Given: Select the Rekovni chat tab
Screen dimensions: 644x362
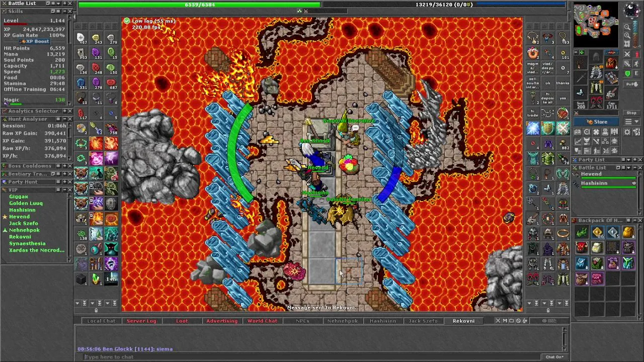Looking at the screenshot, I should tap(463, 321).
